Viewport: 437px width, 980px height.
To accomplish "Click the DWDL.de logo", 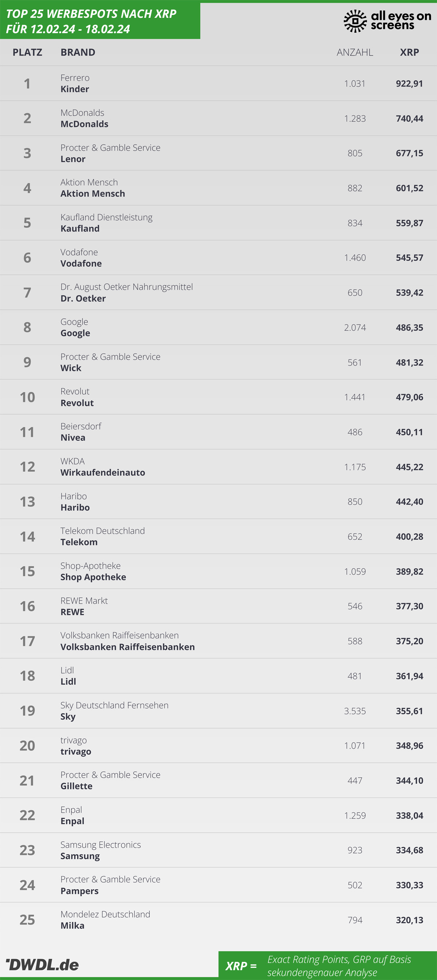I will click(x=42, y=965).
